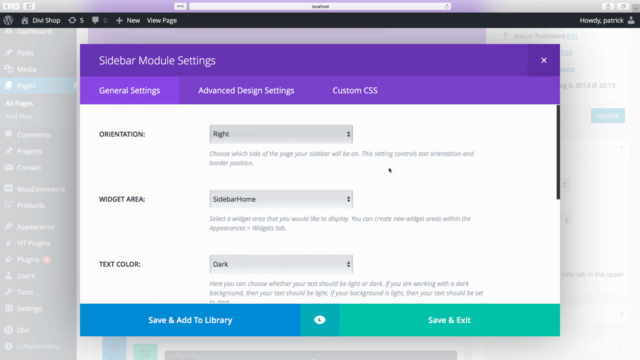Open the New content menu
Viewport: 640px width, 360px height.
point(128,20)
